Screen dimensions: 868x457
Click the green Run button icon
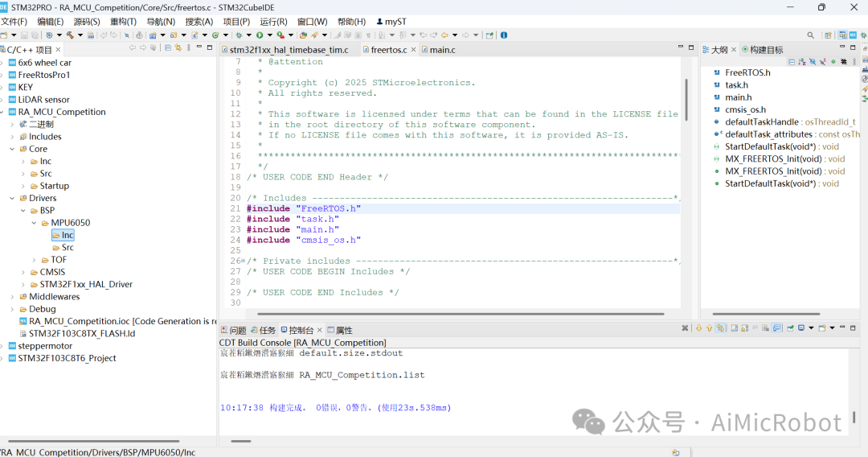click(x=259, y=35)
